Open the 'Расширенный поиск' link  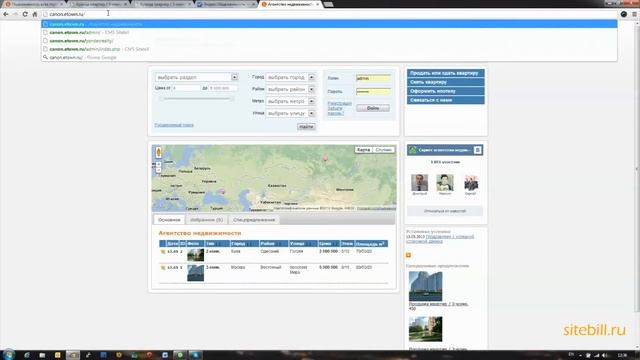(x=174, y=125)
